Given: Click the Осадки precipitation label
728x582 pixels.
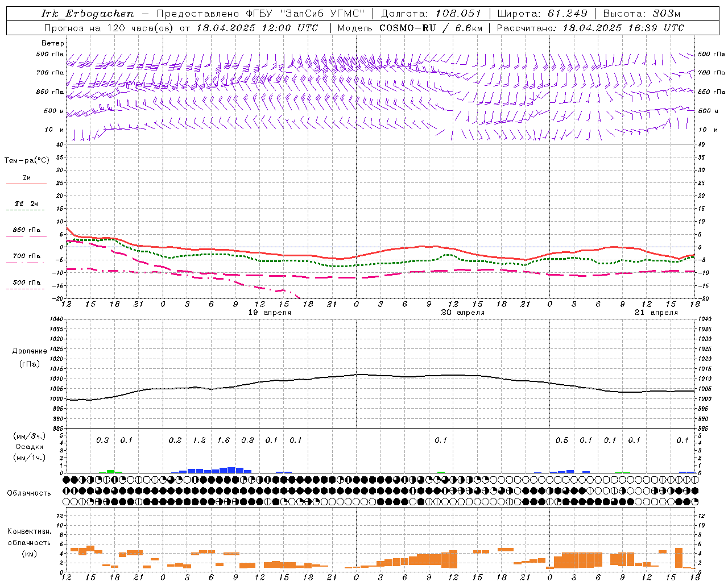Looking at the screenshot, I should point(29,447).
